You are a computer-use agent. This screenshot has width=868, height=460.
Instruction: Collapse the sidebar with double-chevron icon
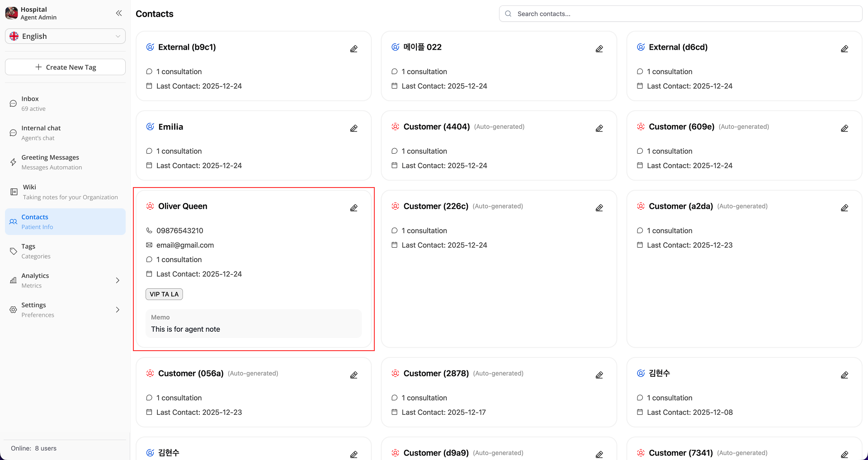(x=118, y=13)
